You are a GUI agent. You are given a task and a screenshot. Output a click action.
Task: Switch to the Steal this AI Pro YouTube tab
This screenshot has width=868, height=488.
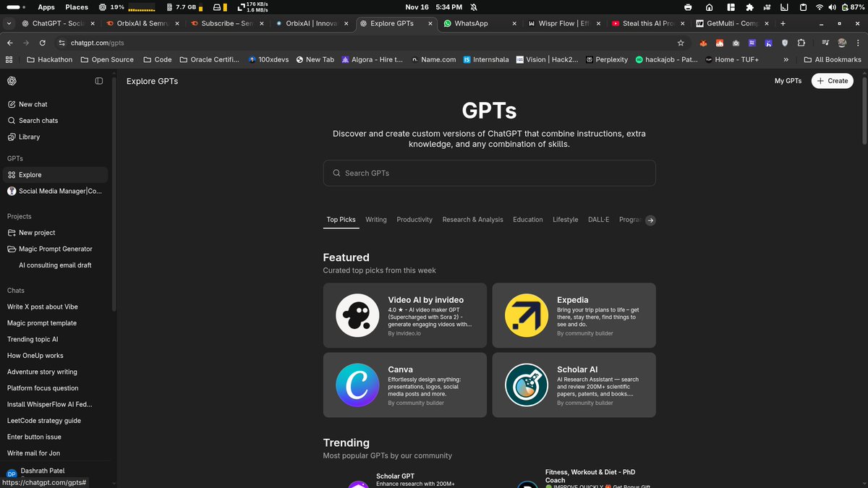tap(648, 23)
